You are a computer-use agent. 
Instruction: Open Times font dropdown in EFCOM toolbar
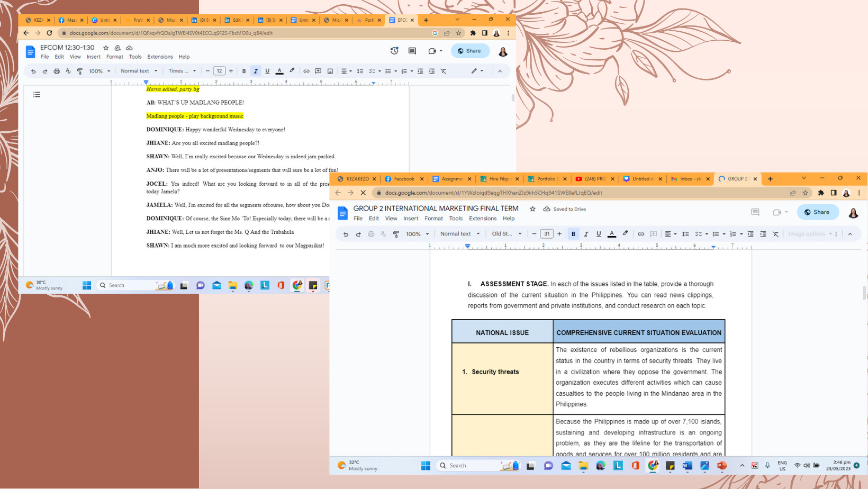point(182,71)
